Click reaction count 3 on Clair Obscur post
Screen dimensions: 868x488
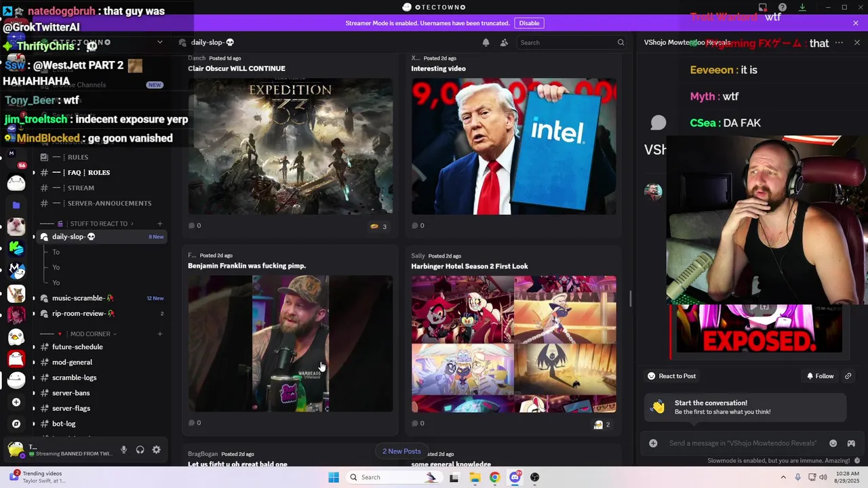coord(378,226)
